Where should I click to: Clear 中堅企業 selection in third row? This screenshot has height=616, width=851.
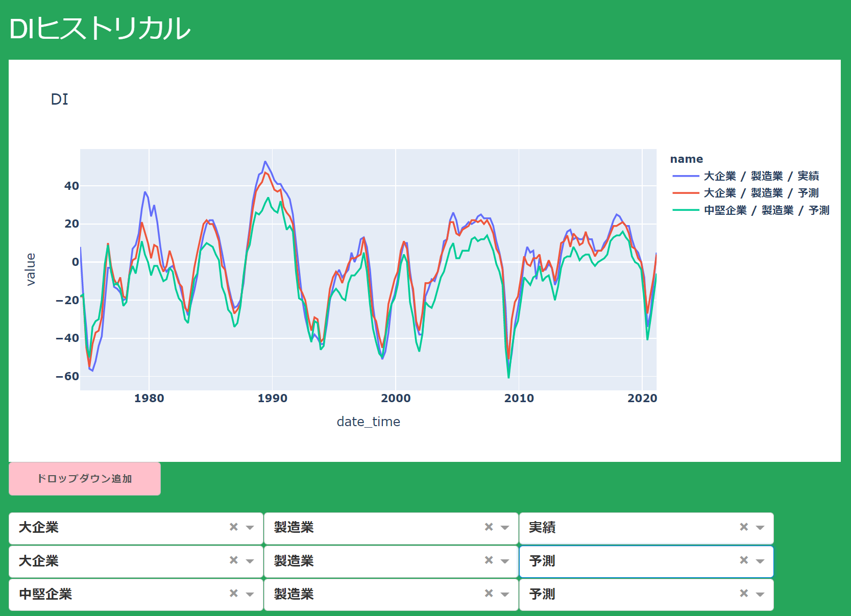[234, 594]
